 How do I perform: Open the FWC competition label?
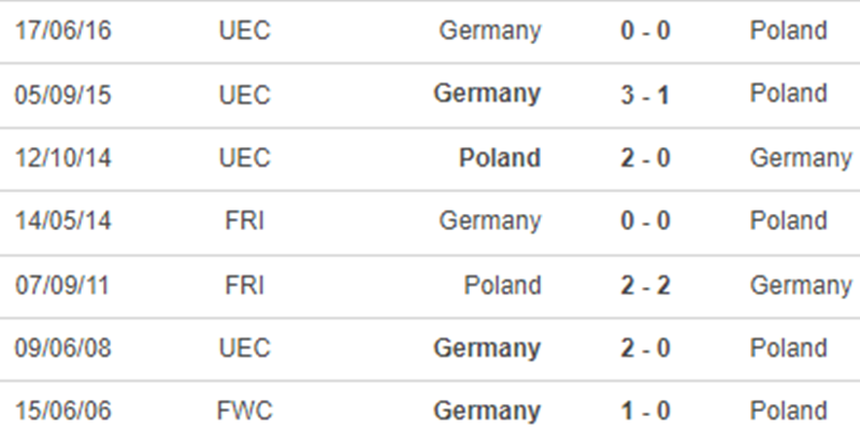245,411
